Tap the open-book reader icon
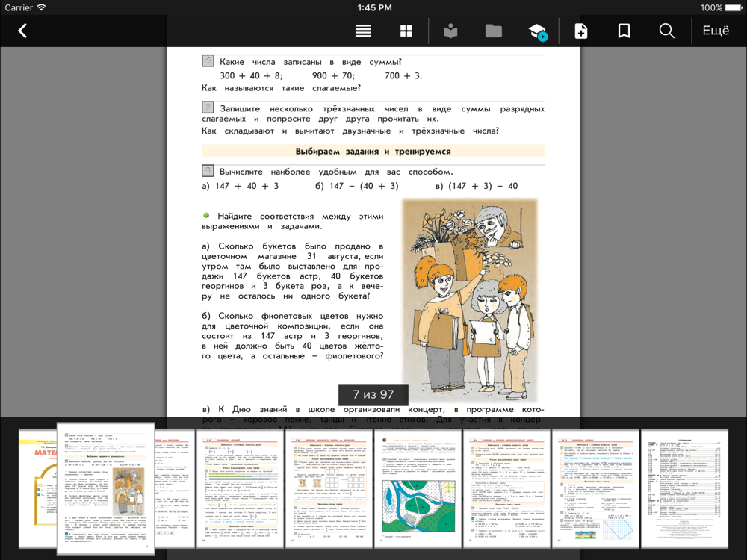 (x=450, y=31)
